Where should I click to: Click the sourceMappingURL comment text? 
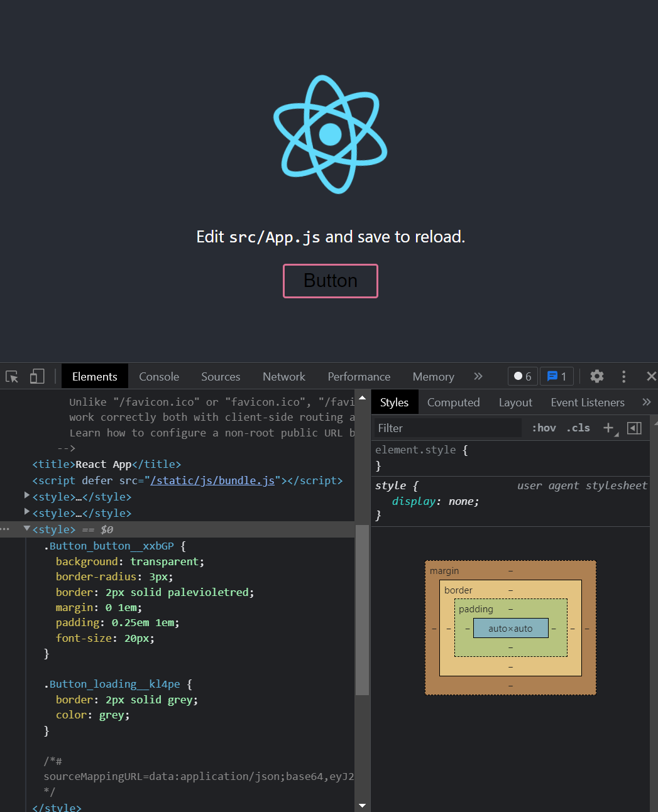[199, 776]
